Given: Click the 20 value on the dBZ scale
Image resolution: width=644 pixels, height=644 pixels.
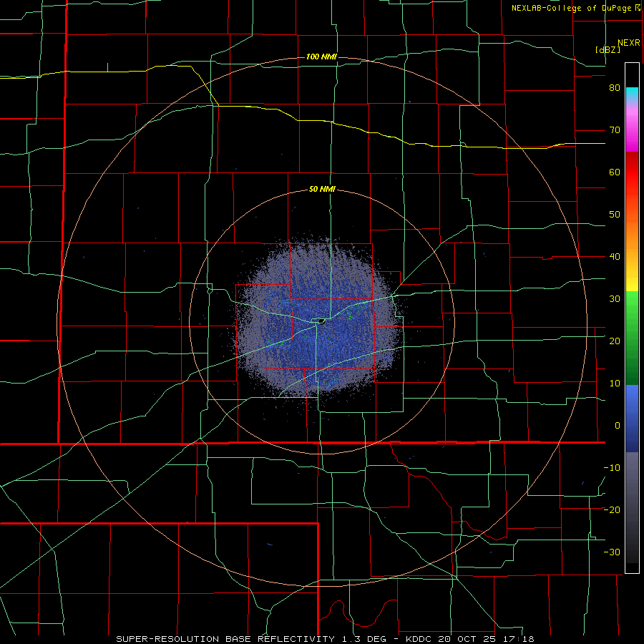Looking at the screenshot, I should coord(615,341).
